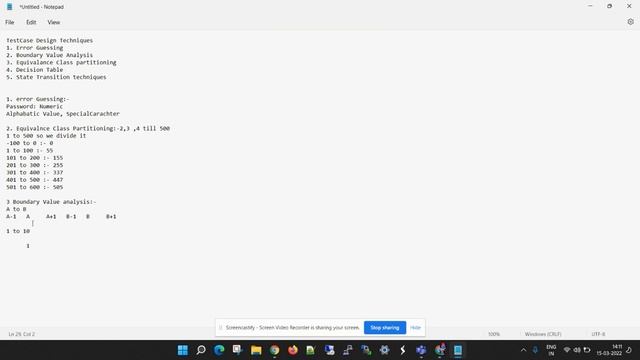Switch to active Notepad taskbar icon

pos(458,350)
